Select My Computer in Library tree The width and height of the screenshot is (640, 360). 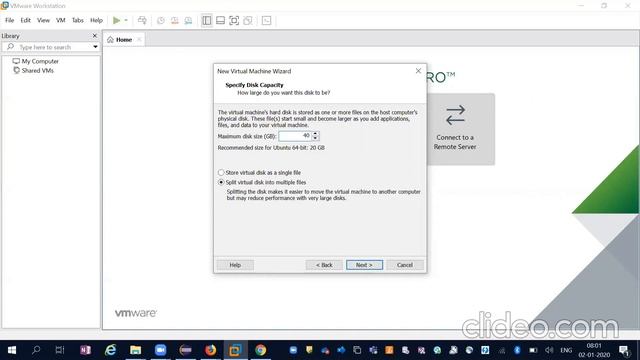(36, 61)
